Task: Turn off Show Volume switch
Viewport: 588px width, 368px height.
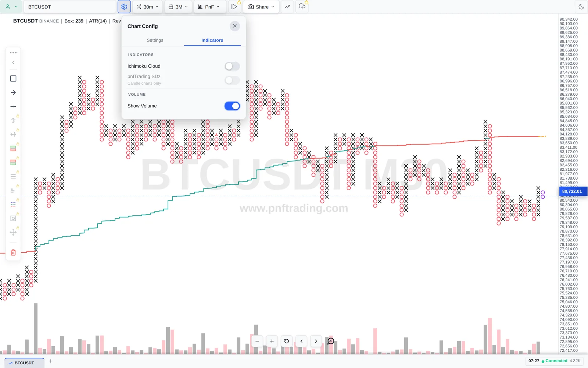Action: [x=232, y=106]
